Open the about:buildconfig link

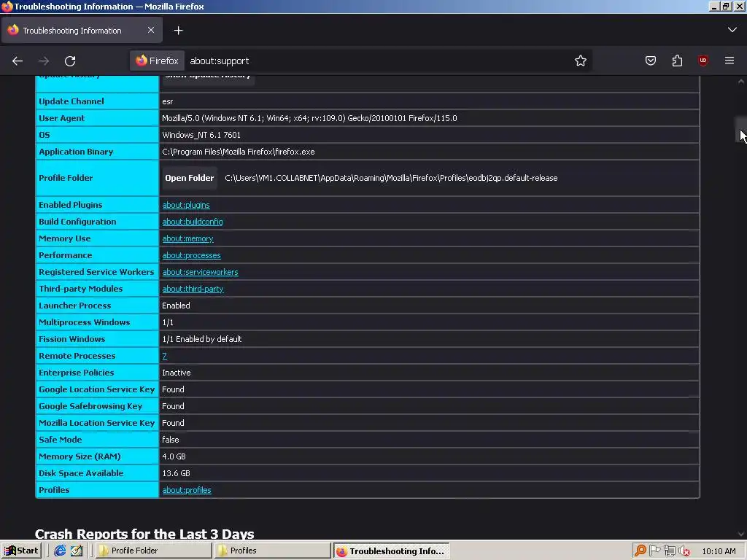pyautogui.click(x=193, y=222)
